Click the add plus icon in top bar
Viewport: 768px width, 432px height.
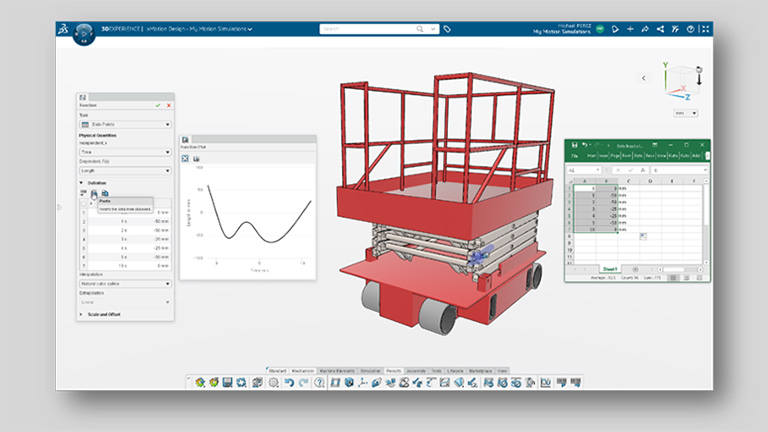pyautogui.click(x=630, y=29)
